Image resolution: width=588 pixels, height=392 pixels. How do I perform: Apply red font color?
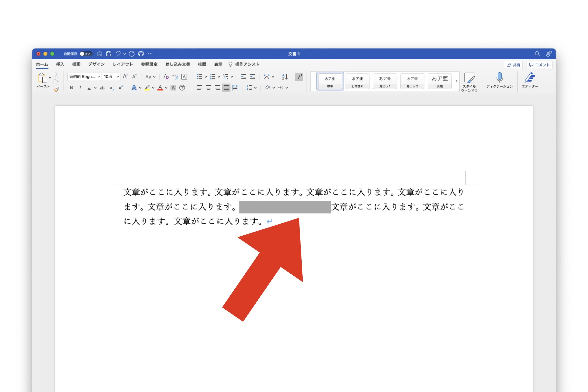pos(160,88)
